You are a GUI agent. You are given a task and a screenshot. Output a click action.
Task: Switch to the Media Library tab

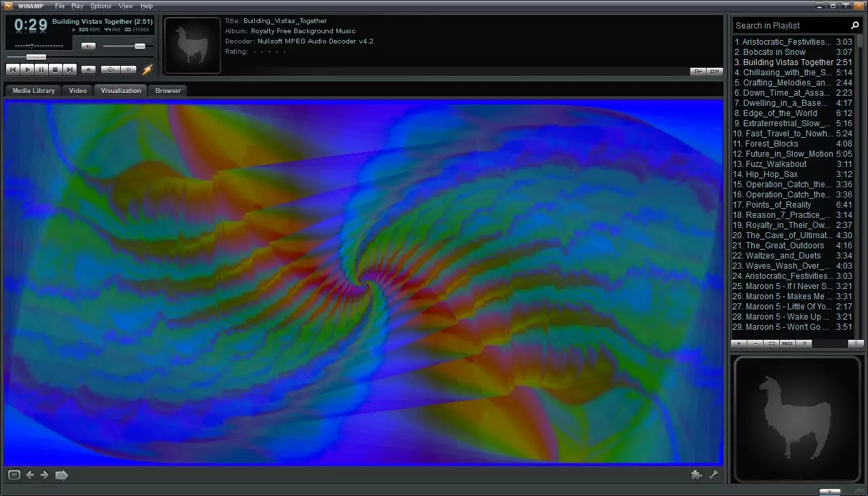[x=33, y=90]
